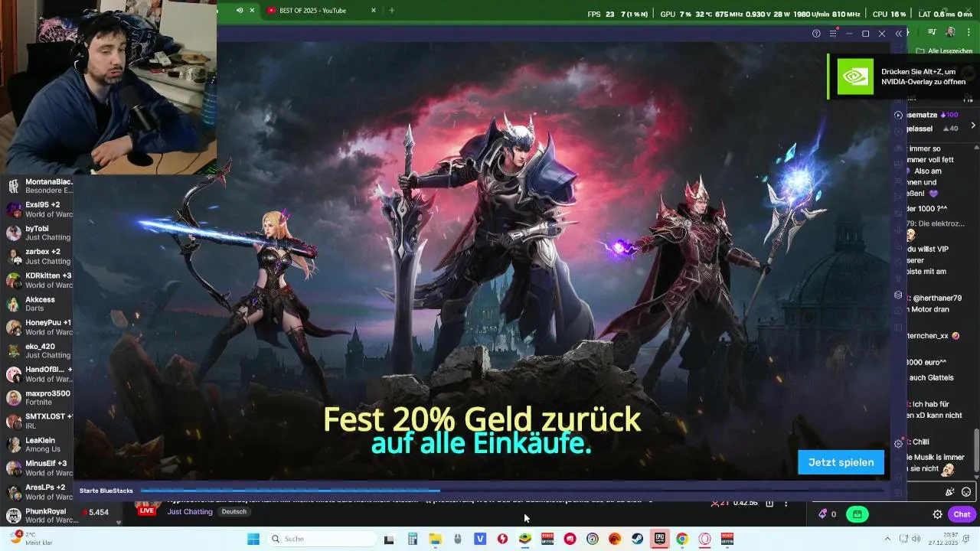The width and height of the screenshot is (980, 551).
Task: Click the Jetzt spielen button
Action: (841, 462)
